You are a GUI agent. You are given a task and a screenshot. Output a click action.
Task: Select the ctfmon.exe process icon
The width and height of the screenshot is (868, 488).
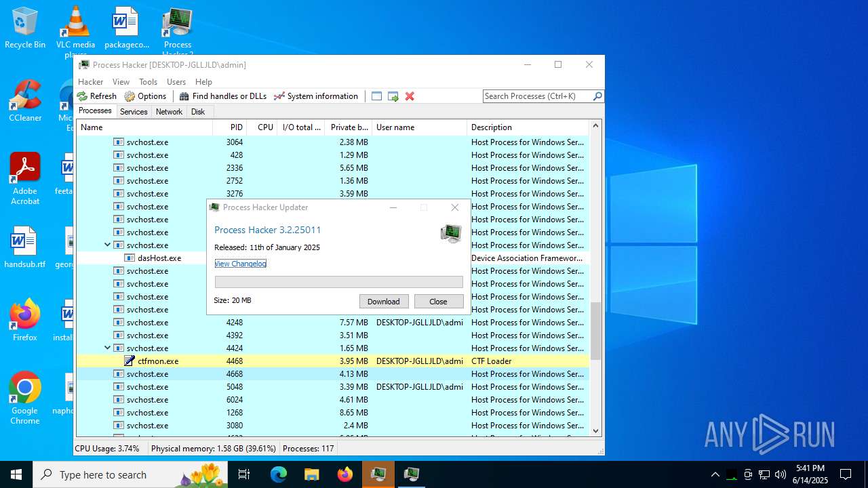tap(130, 361)
